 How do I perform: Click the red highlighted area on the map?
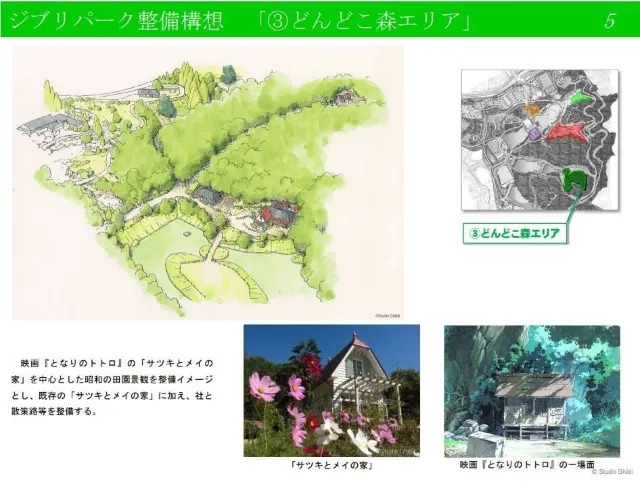coord(567,132)
